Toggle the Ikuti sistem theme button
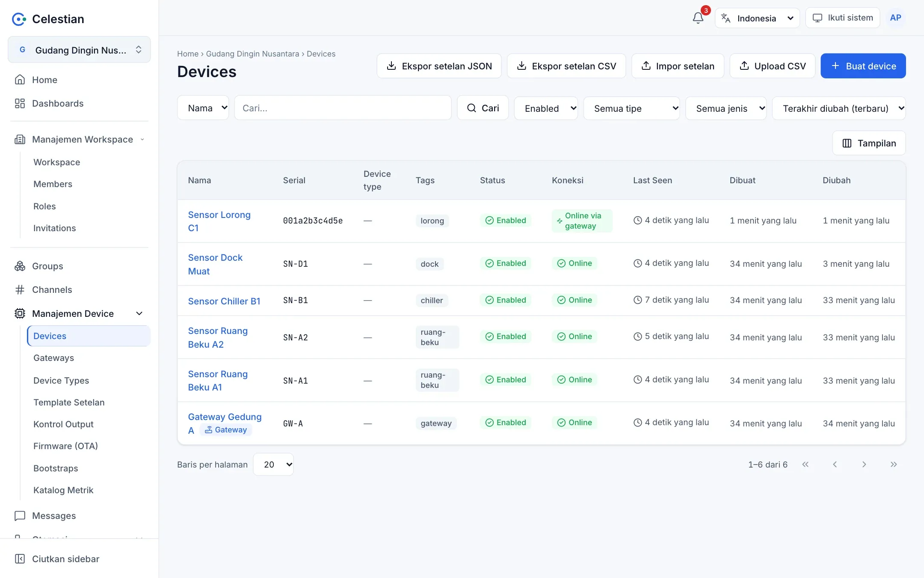924x578 pixels. (842, 18)
